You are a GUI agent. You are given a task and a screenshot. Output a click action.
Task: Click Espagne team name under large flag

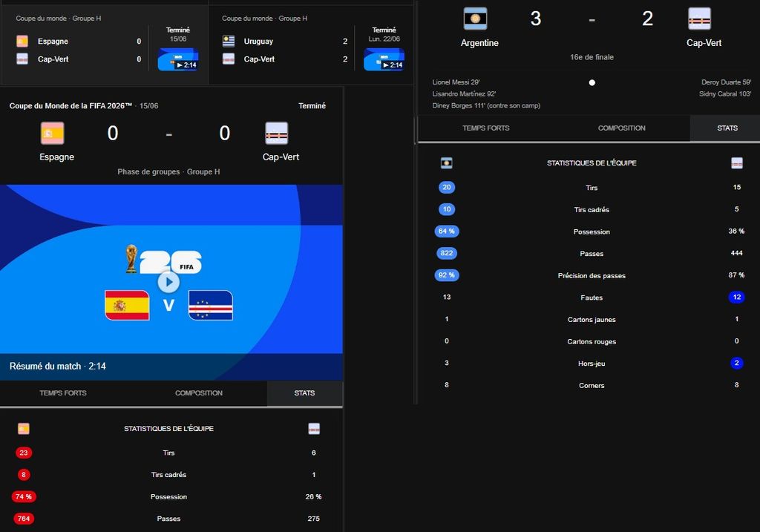56,157
